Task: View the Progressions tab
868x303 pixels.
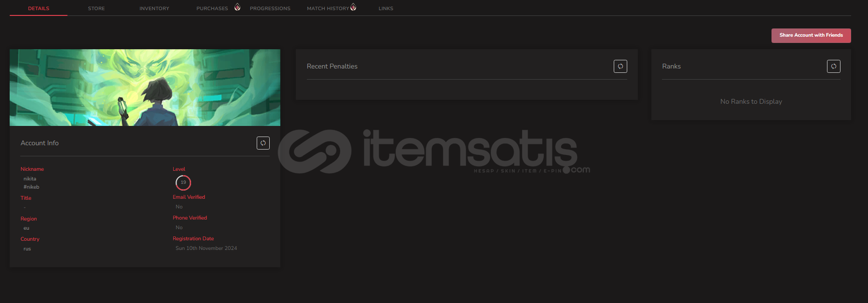Action: [x=270, y=8]
